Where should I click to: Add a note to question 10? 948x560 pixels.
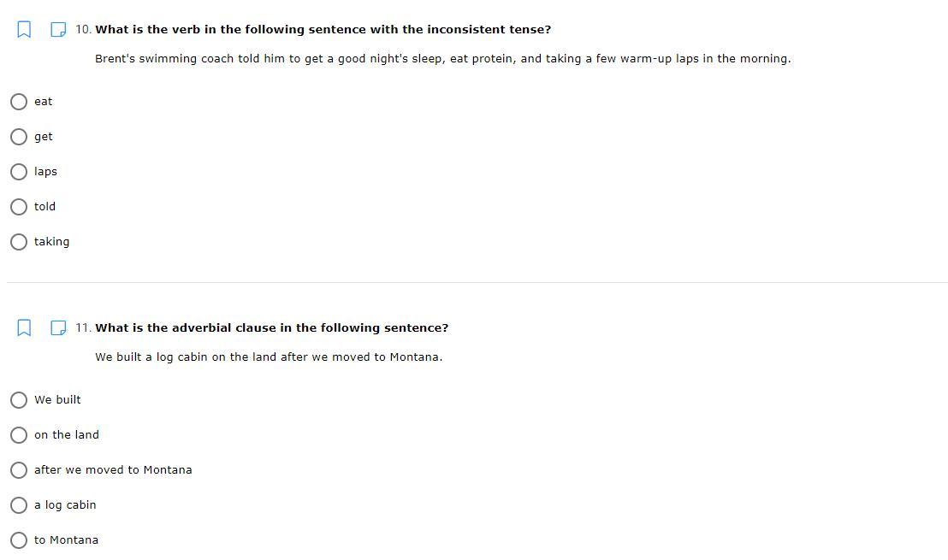tap(58, 30)
